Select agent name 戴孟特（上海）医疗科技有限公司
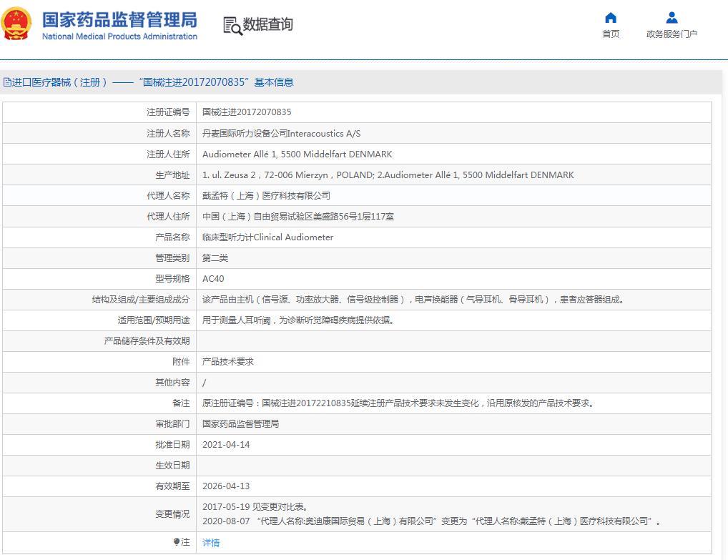This screenshot has height=560, width=728. 267,195
